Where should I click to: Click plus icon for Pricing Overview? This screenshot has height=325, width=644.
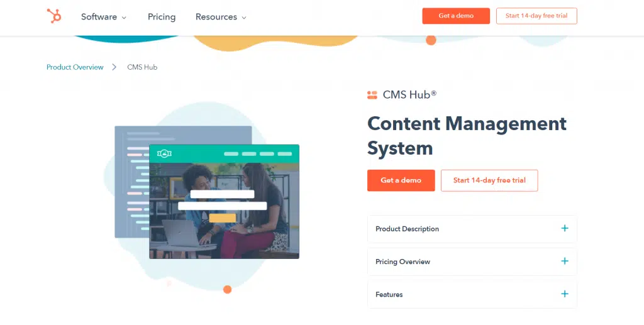(565, 262)
